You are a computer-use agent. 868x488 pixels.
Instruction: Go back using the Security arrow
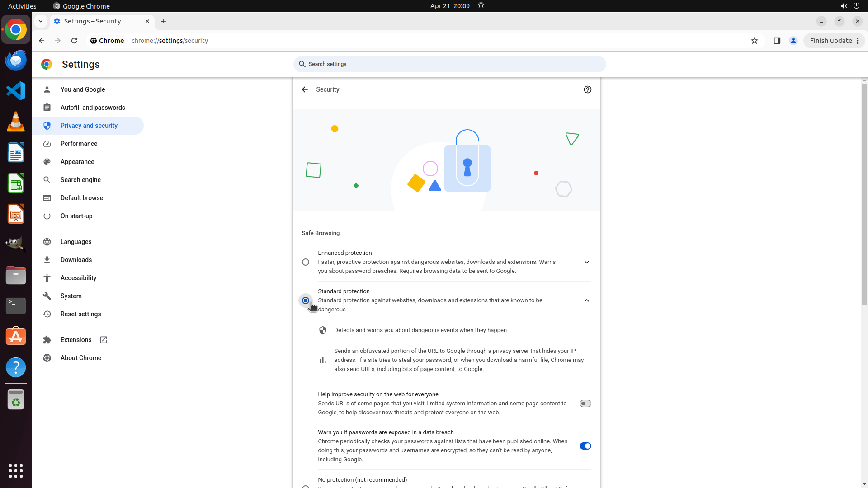305,89
